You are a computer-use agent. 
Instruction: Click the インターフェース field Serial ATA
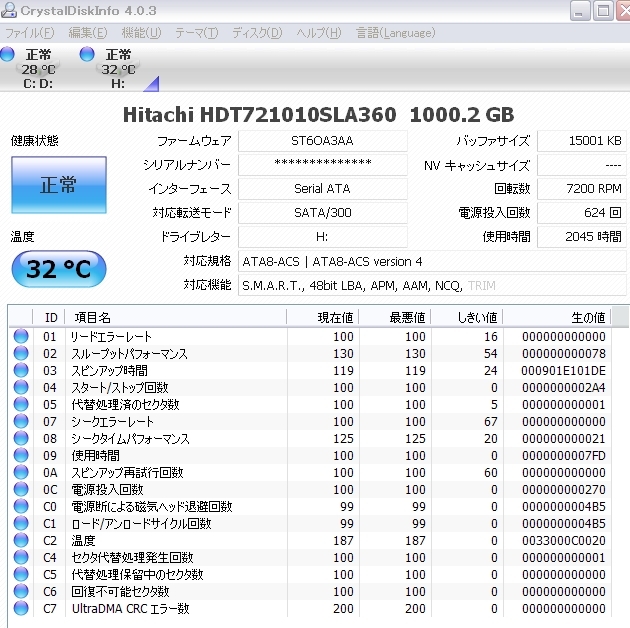pos(323,189)
